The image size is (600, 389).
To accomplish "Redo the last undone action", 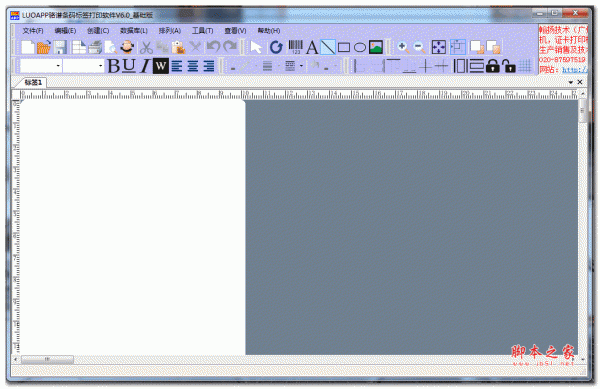I will (x=230, y=47).
